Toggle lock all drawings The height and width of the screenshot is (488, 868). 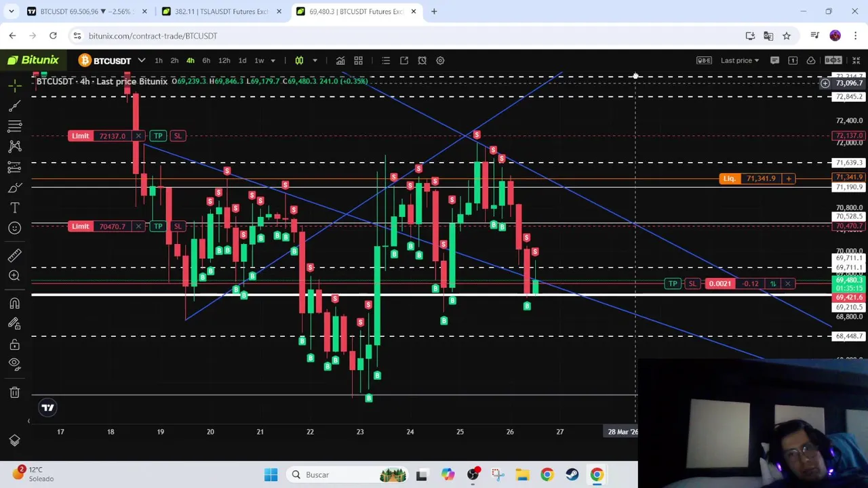(15, 344)
